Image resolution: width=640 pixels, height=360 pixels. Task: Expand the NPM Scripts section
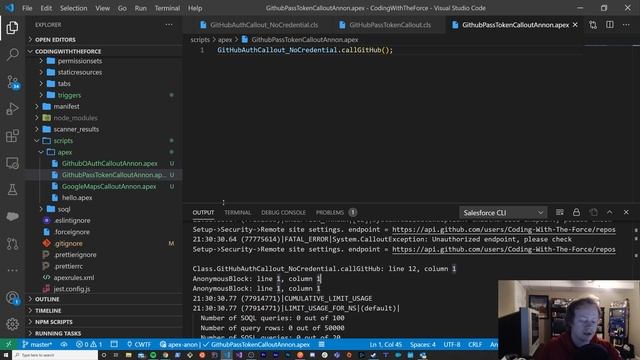104,322
